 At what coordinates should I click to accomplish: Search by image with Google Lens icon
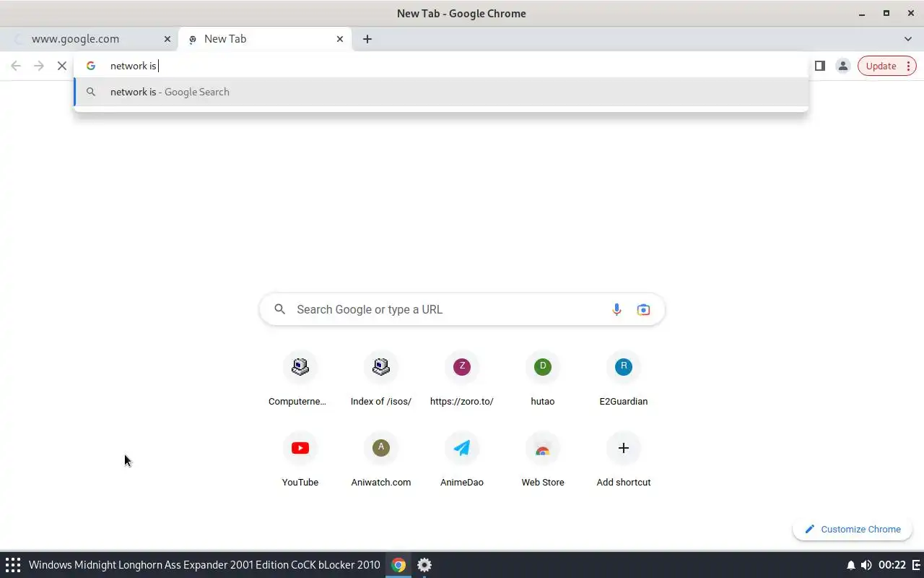point(643,309)
